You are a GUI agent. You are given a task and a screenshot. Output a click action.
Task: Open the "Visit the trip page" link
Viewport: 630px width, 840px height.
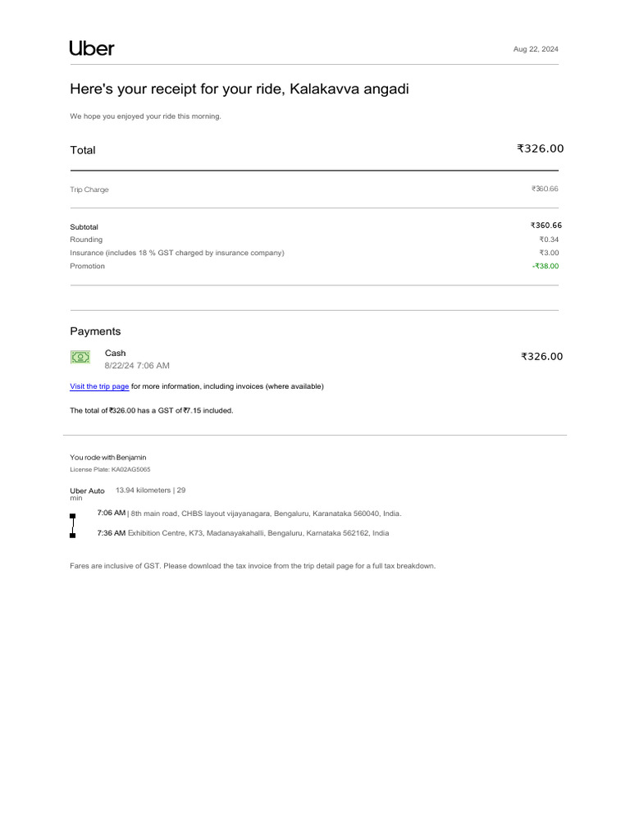(x=99, y=386)
